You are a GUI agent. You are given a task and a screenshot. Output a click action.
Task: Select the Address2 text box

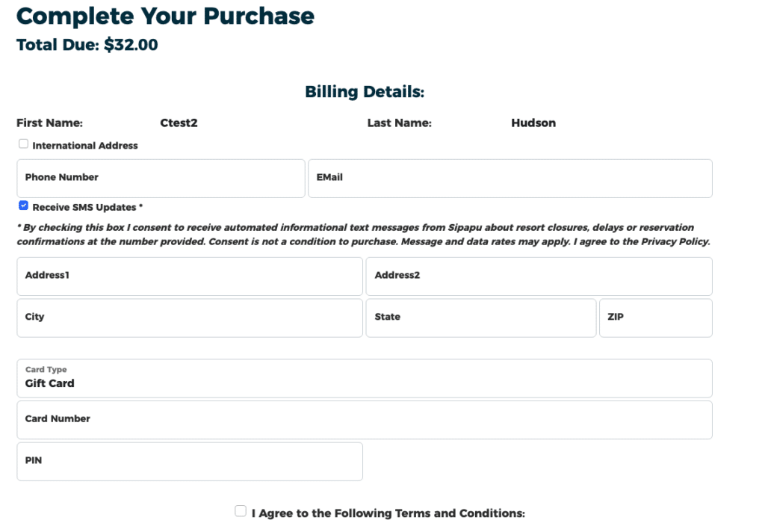[x=539, y=276]
